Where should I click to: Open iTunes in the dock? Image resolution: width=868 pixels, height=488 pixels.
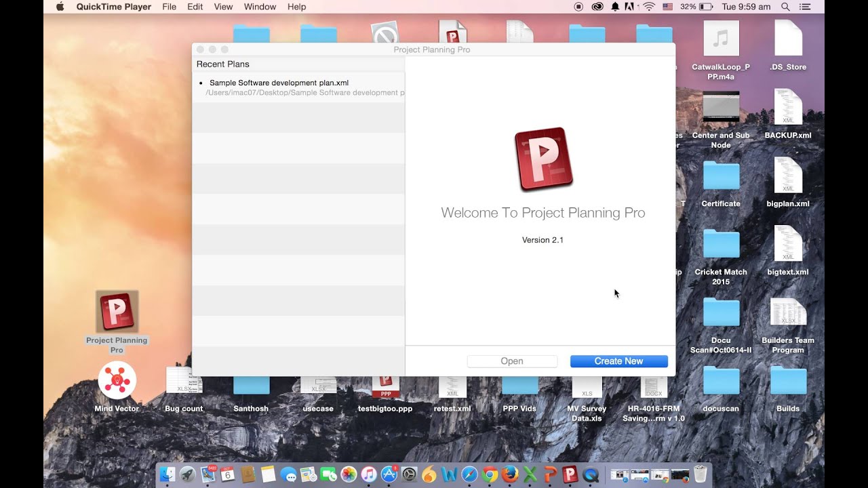369,474
